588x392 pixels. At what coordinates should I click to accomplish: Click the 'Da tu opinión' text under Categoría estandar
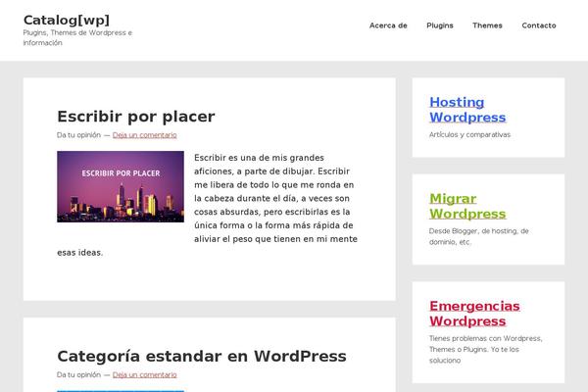[78, 374]
